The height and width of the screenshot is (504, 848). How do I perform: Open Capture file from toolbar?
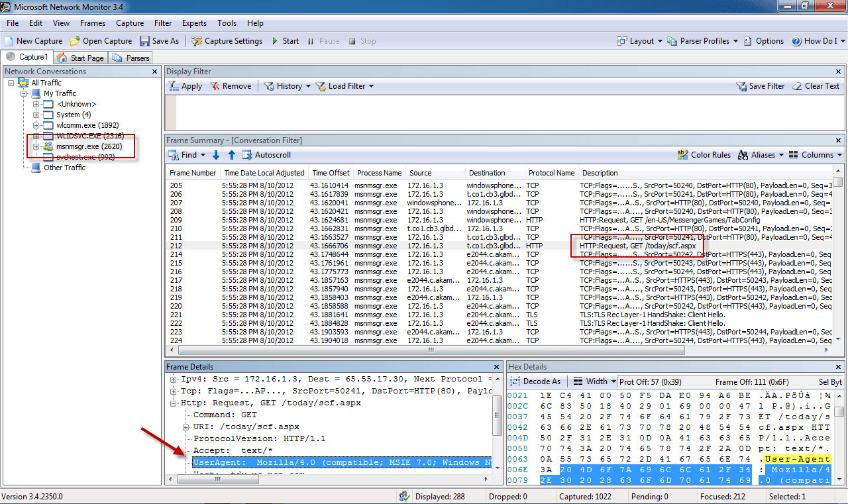point(101,41)
